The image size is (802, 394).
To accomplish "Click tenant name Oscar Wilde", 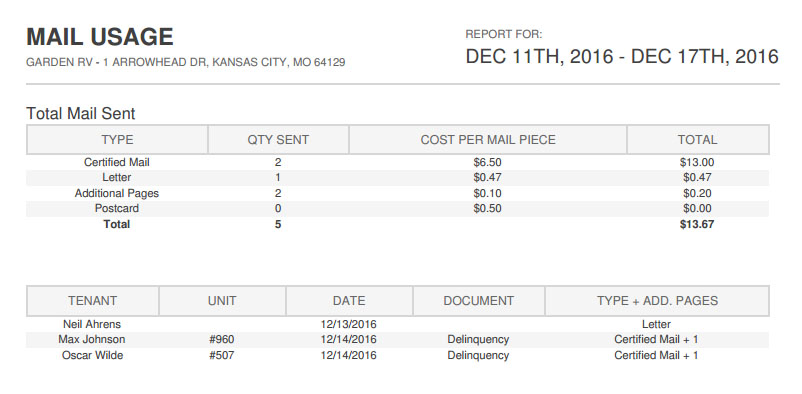I will [x=93, y=355].
